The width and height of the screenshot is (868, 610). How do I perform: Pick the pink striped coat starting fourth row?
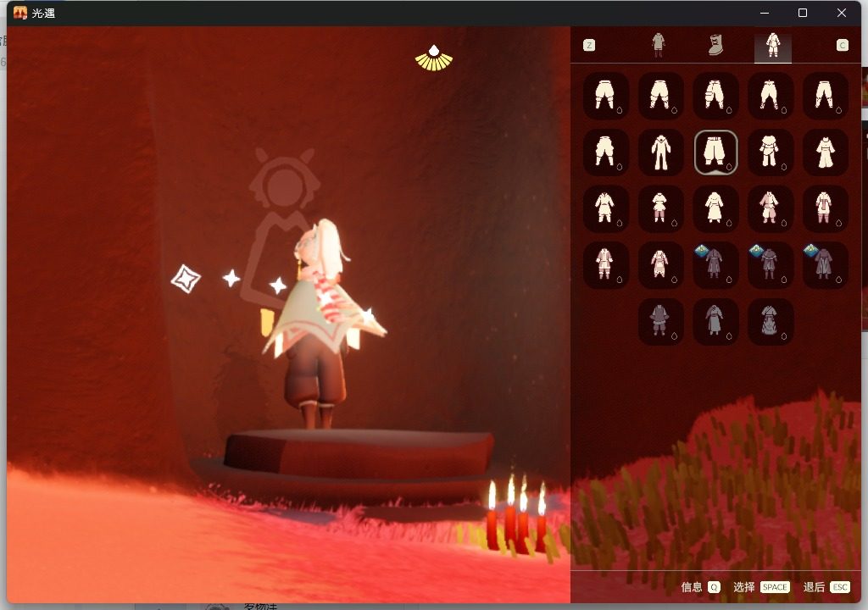tap(605, 264)
